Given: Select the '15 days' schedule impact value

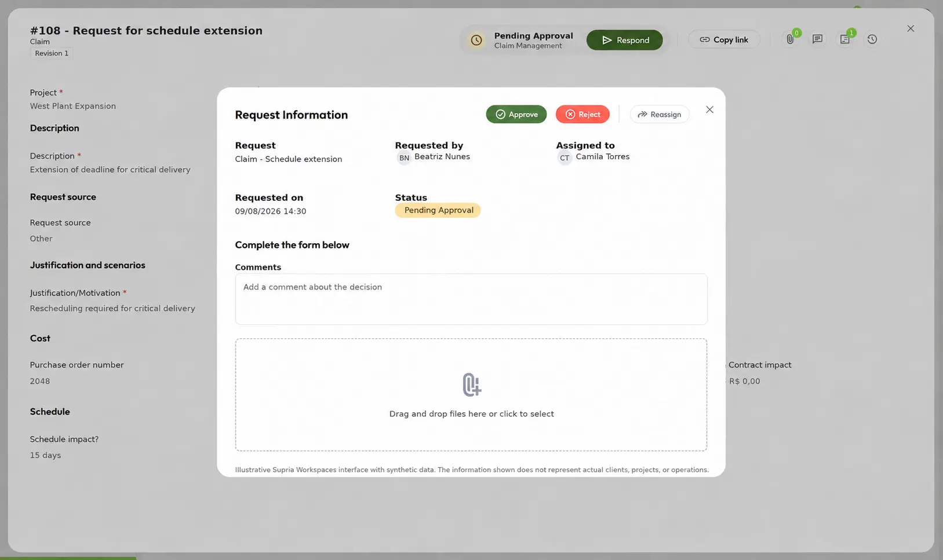Looking at the screenshot, I should pyautogui.click(x=45, y=455).
